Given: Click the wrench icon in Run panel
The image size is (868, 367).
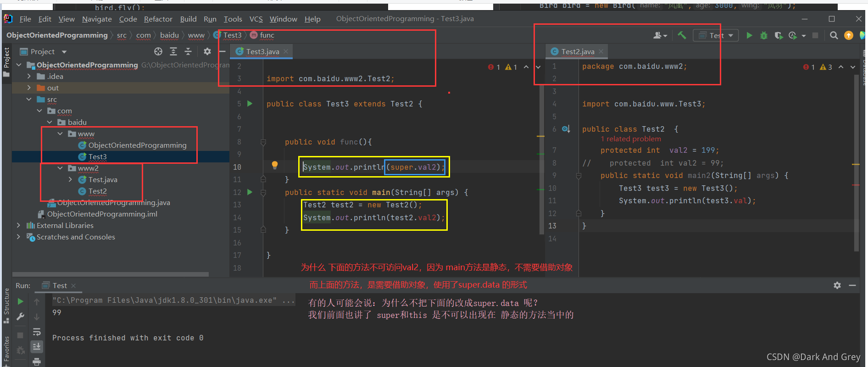Looking at the screenshot, I should pos(20,317).
